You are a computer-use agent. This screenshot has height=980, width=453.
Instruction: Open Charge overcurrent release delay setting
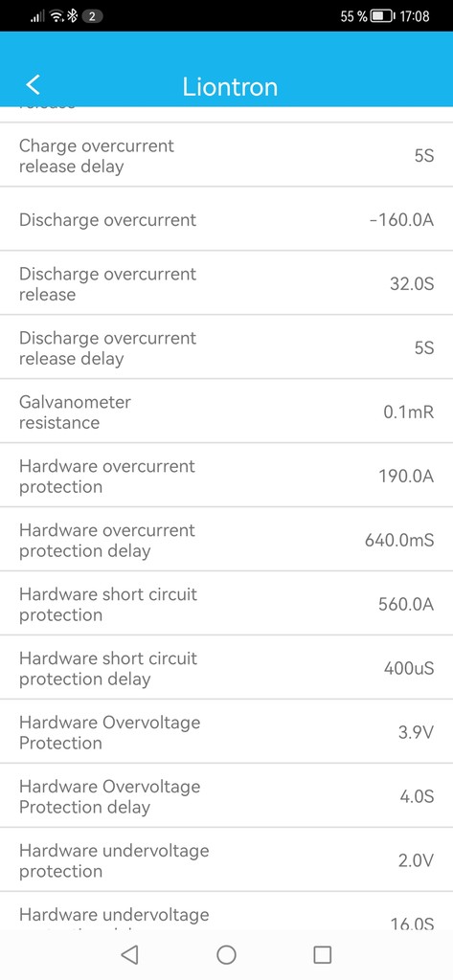pyautogui.click(x=226, y=155)
